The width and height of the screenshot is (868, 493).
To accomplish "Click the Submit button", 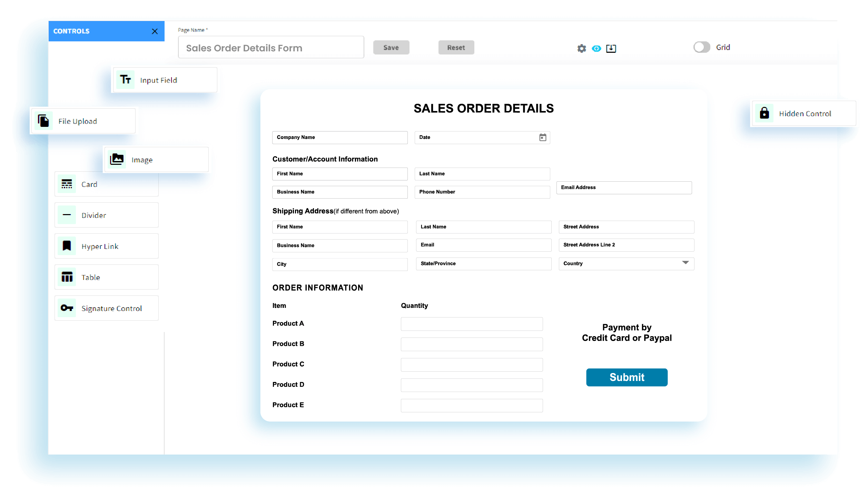I will 627,377.
